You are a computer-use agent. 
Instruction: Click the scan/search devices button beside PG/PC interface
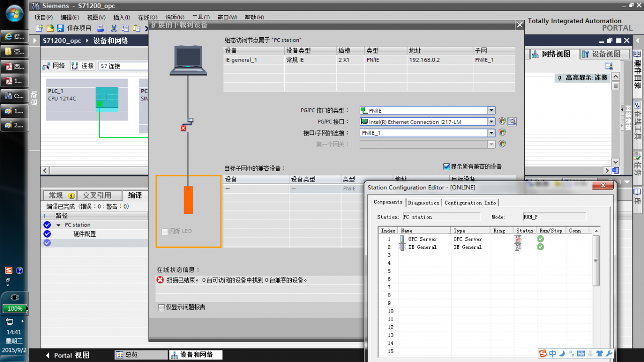tap(512, 121)
